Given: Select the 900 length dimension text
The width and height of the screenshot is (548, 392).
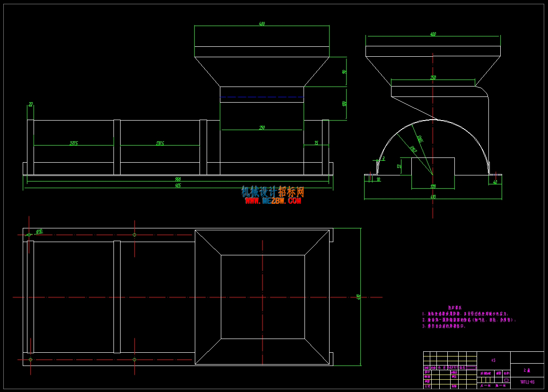Looking at the screenshot, I should [178, 179].
